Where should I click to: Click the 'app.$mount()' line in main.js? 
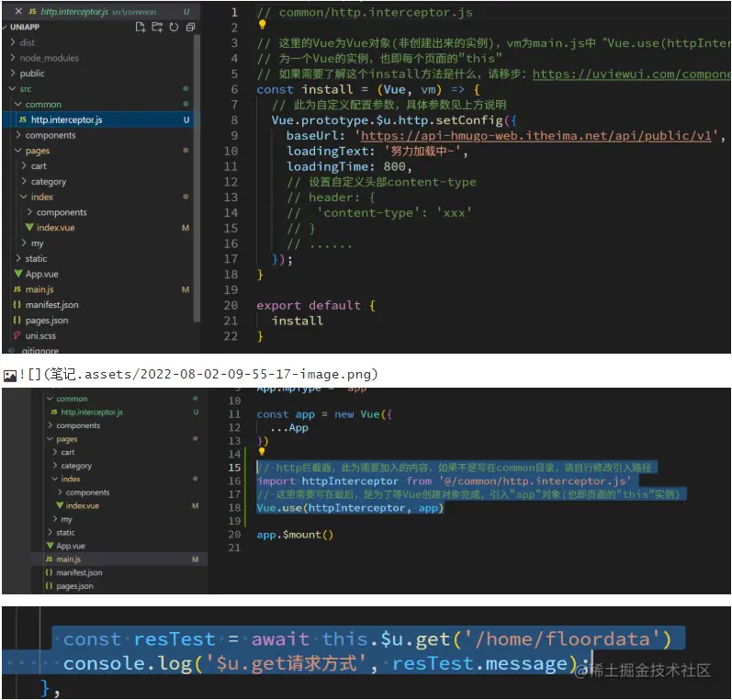click(x=295, y=535)
